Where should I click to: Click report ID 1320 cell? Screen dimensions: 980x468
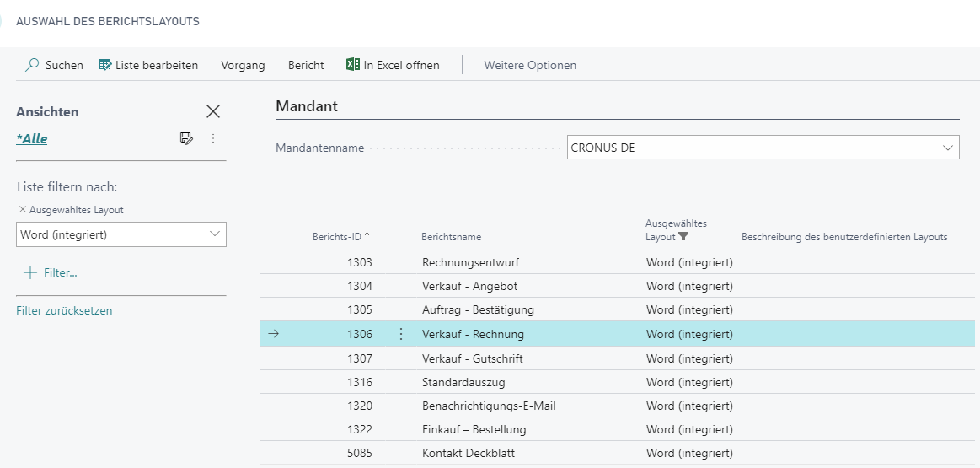[x=360, y=406]
